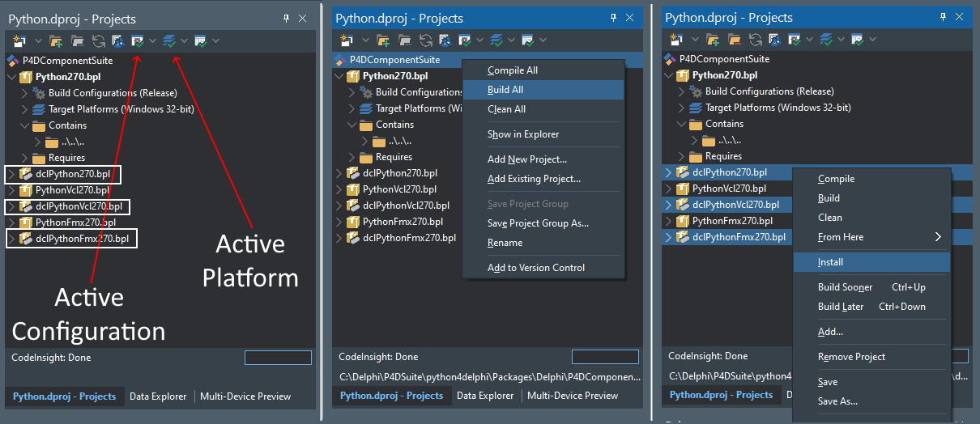Expand Build Configurations (Release) in left panel
The height and width of the screenshot is (424, 980).
(23, 93)
